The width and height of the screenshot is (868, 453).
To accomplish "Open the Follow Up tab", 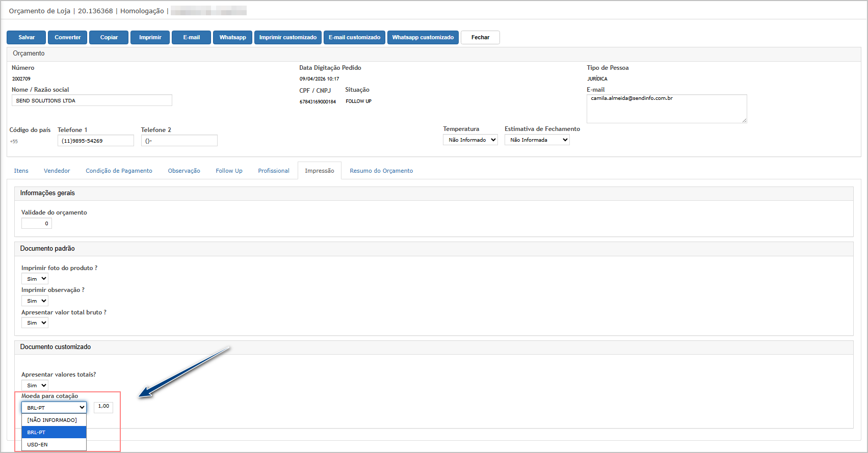I will tap(229, 171).
